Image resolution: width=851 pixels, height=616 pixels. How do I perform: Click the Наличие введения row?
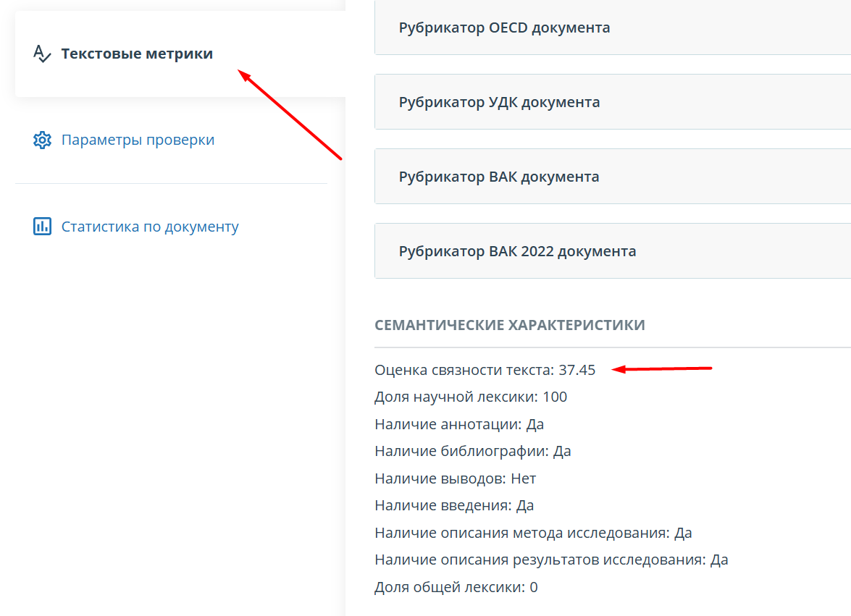[x=454, y=505]
